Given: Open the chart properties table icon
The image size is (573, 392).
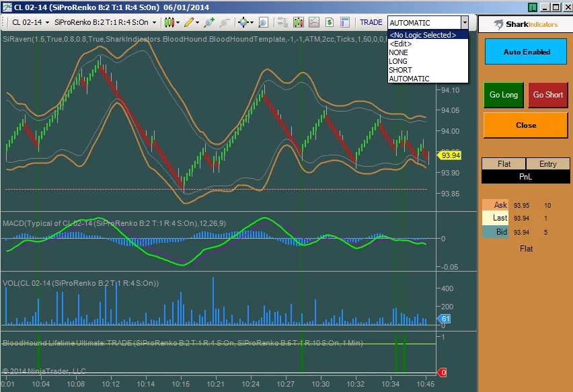Looking at the screenshot, I should 345,22.
